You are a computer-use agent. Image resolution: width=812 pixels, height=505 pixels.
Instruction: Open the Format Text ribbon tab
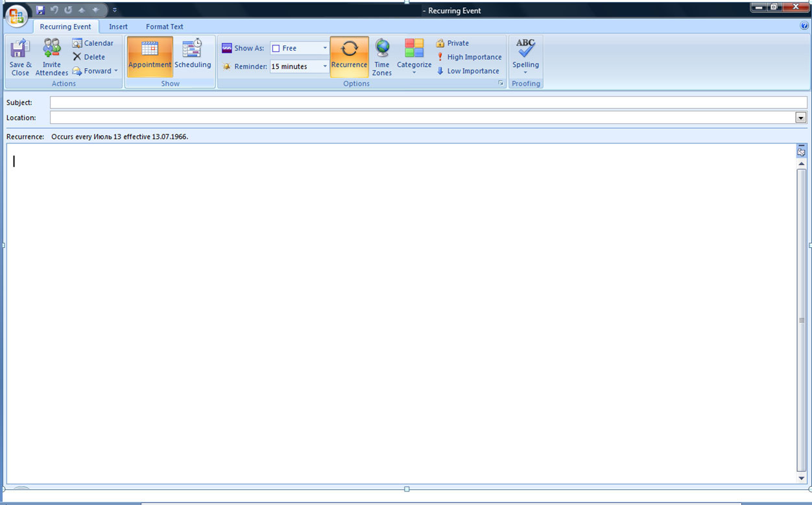(165, 27)
